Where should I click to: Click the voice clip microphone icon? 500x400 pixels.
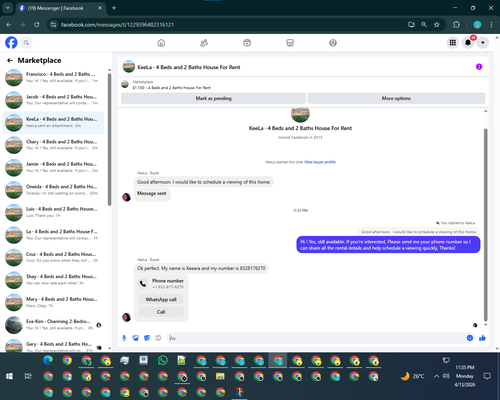[124, 338]
